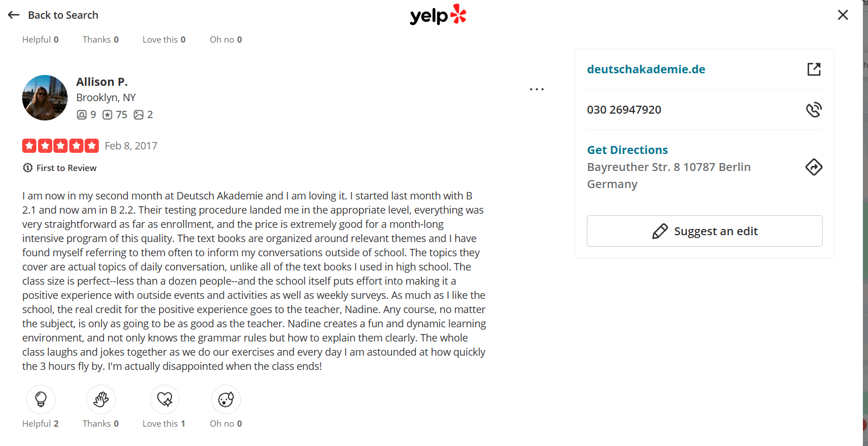Click the Back to Search text

tap(63, 15)
